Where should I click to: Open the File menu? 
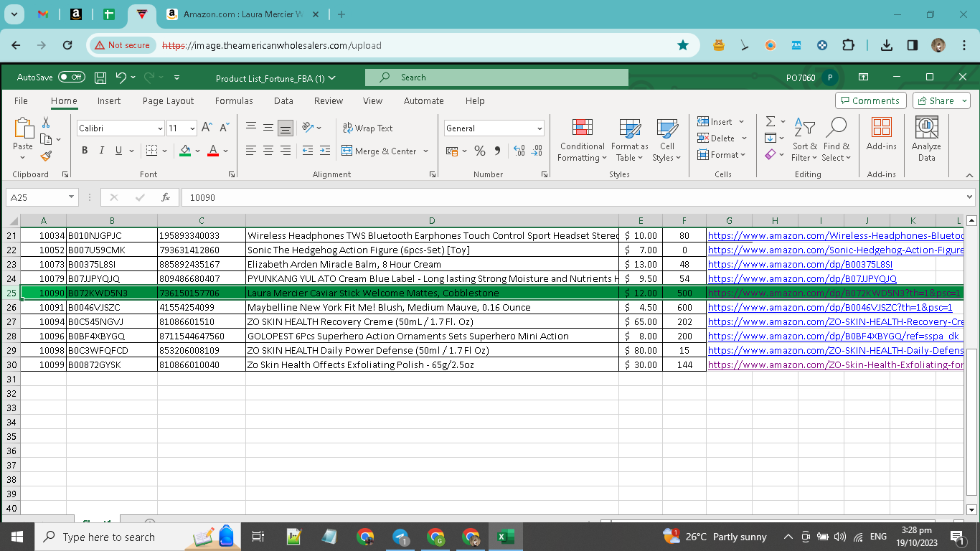(x=21, y=101)
